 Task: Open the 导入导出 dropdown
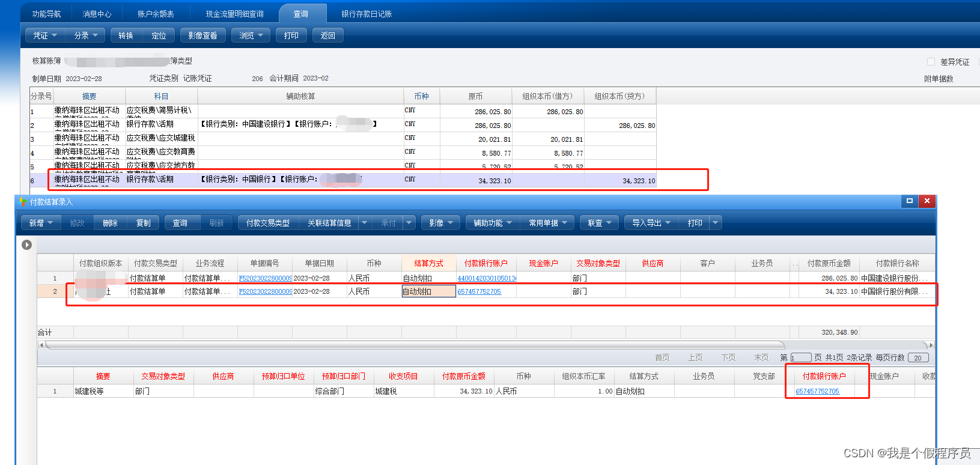[x=651, y=223]
